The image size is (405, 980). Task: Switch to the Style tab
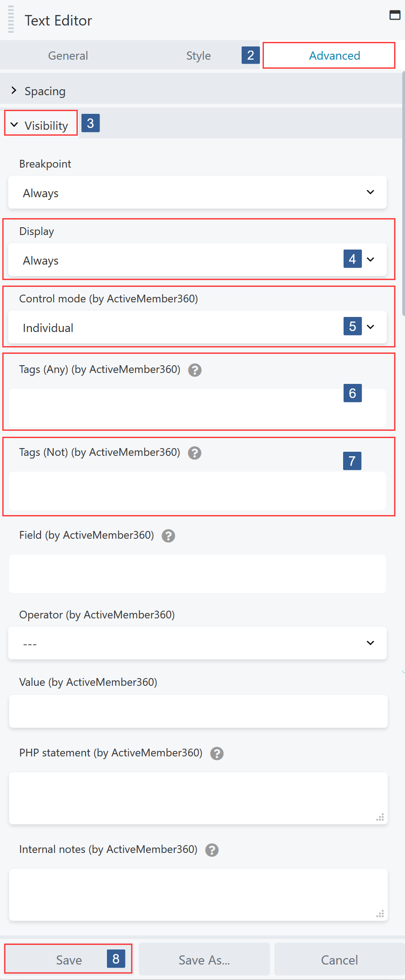point(198,55)
